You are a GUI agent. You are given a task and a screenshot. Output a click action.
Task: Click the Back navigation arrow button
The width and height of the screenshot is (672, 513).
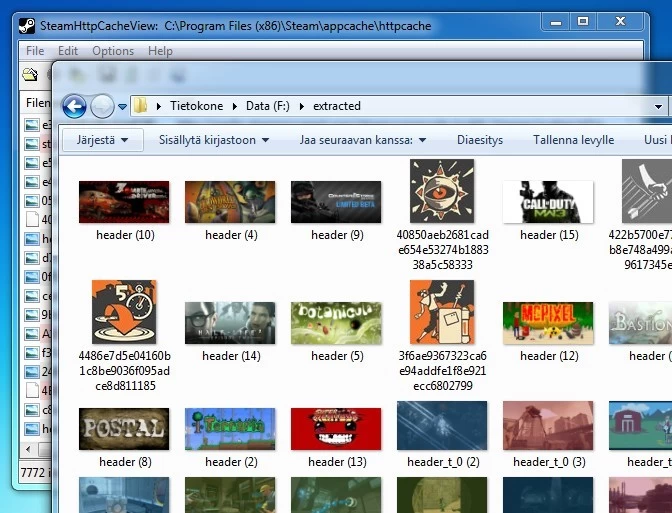pos(74,106)
